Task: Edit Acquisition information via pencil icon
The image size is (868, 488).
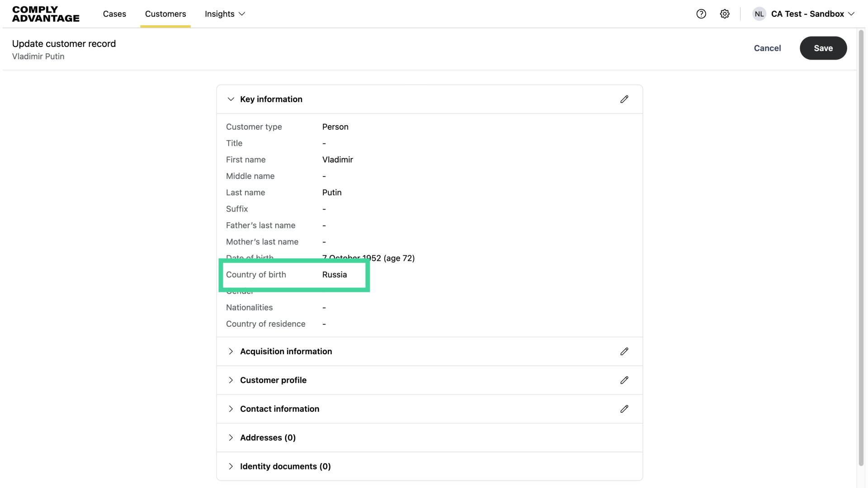Action: click(624, 352)
